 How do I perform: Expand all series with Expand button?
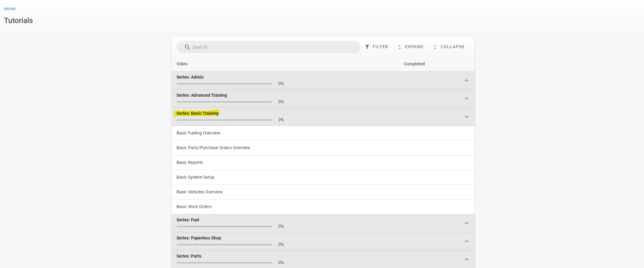coord(411,47)
